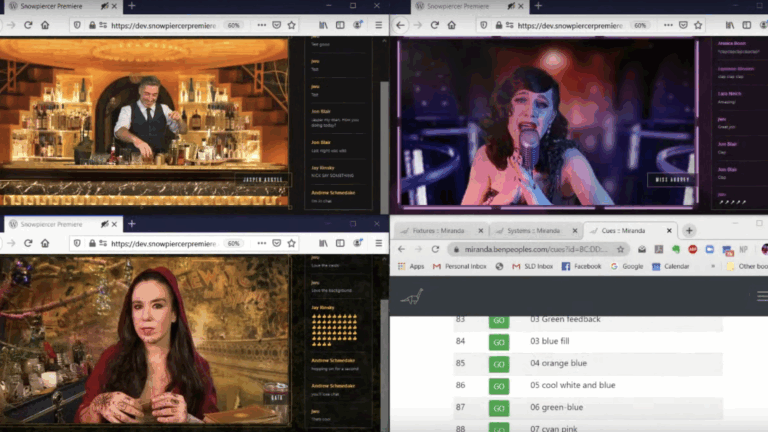The image size is (768, 432).
Task: Open Library in top-left Firefox window
Action: tap(323, 25)
